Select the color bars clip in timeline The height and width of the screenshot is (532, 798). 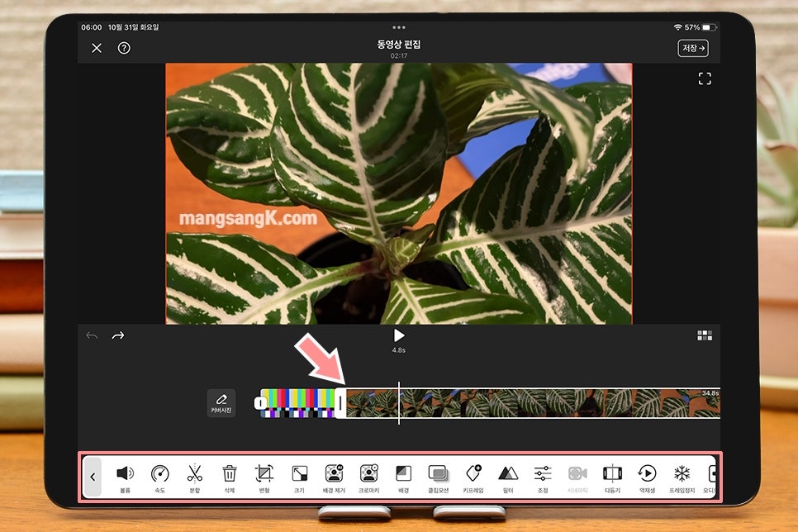point(297,403)
